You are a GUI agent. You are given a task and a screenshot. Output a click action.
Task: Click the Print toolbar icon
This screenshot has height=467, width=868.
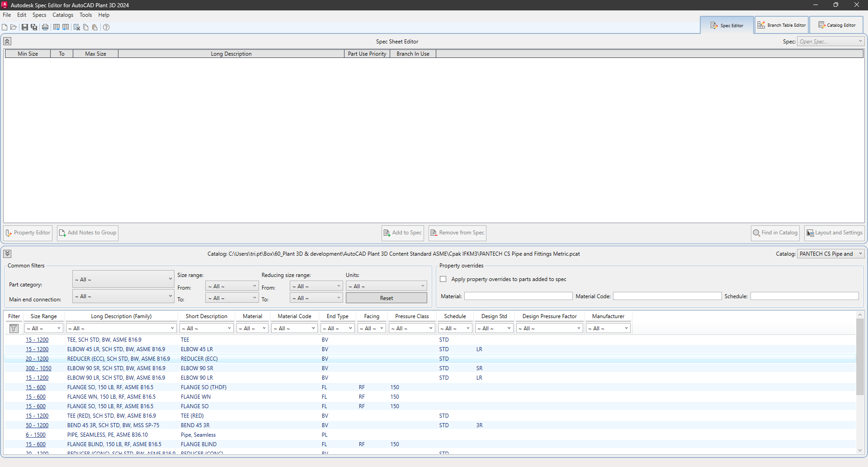click(45, 27)
